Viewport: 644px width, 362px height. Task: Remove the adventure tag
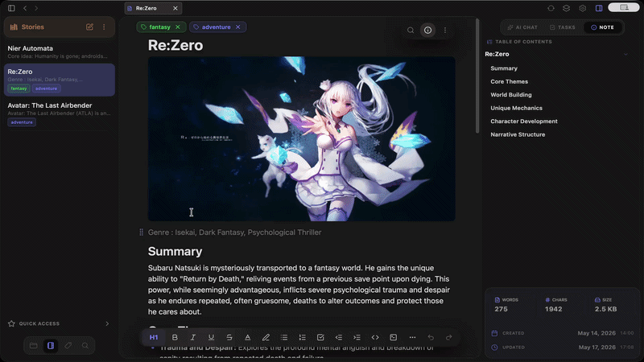click(x=237, y=27)
